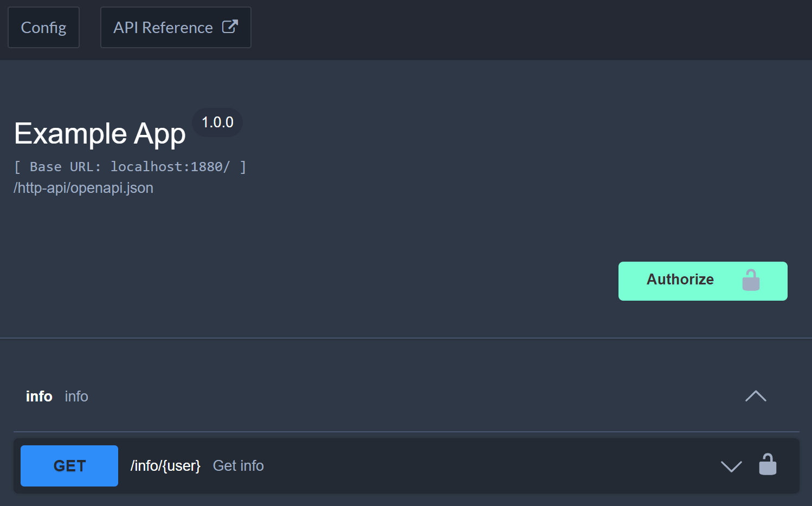This screenshot has height=506, width=812.
Task: Click the external-link icon beside API Reference
Action: (230, 27)
